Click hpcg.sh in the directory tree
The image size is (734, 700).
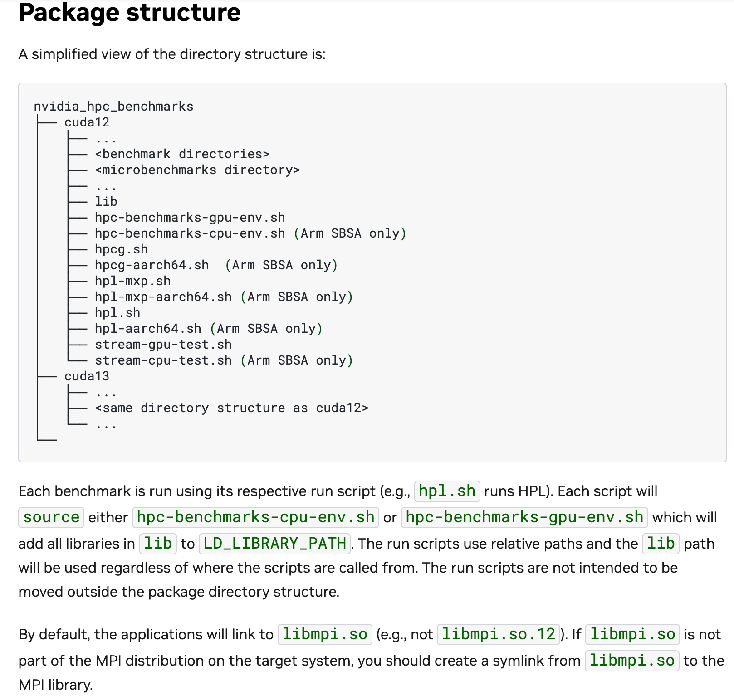tap(121, 249)
